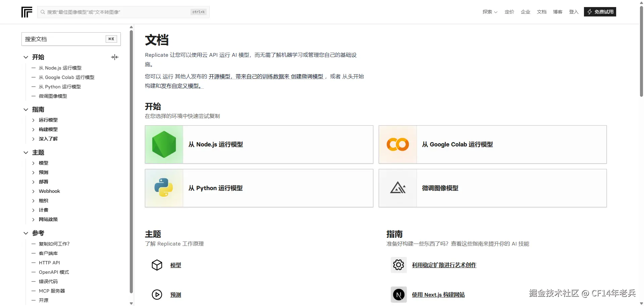Image resolution: width=644 pixels, height=306 pixels.
Task: Expand the 模型 topic in sidebar
Action: (x=33, y=163)
